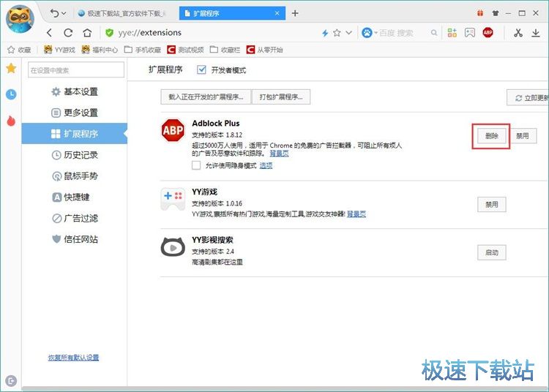Click the lightning speed mode icon
The height and width of the screenshot is (392, 549).
click(x=325, y=33)
